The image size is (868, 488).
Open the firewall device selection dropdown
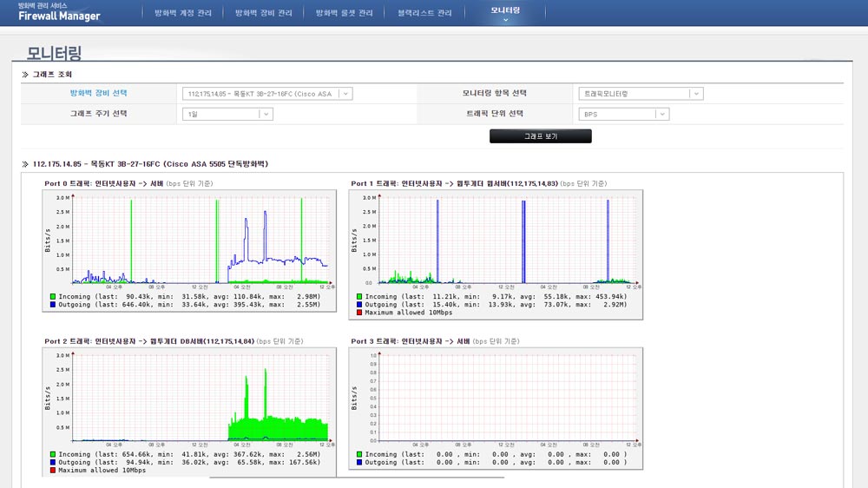click(x=267, y=94)
